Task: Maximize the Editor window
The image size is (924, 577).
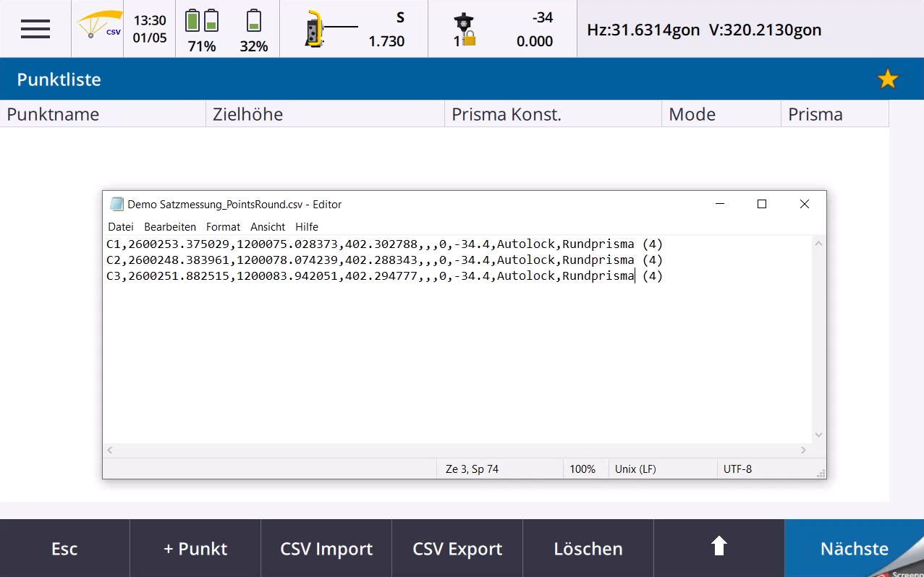Action: pyautogui.click(x=761, y=205)
